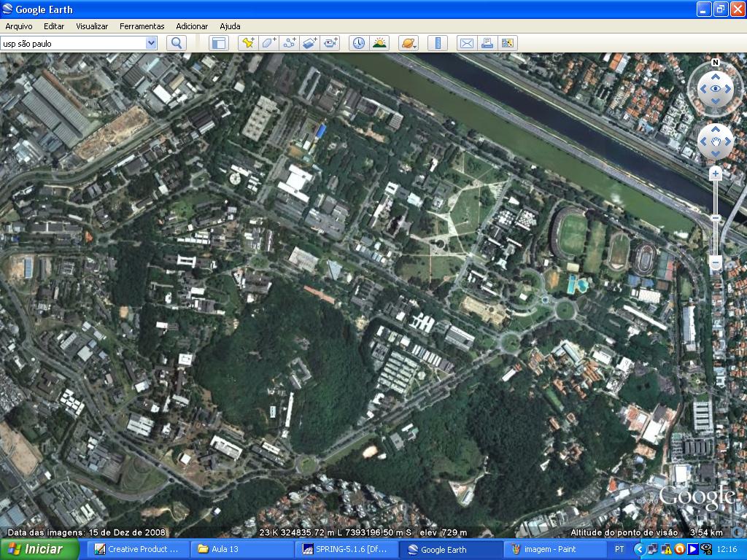747x560 pixels.
Task: Show historical imagery with the clock icon
Action: tap(359, 43)
